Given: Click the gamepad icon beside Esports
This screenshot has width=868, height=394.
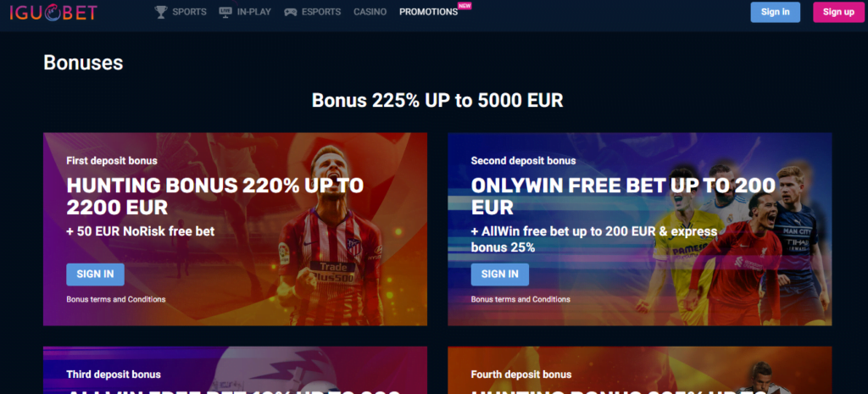Looking at the screenshot, I should point(291,12).
